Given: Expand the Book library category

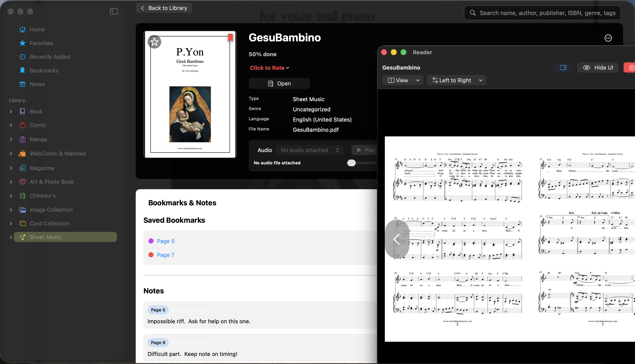Looking at the screenshot, I should [11, 112].
